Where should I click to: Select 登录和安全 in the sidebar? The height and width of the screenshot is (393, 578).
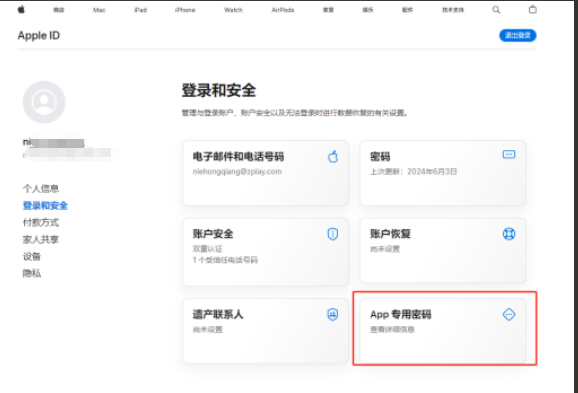pyautogui.click(x=45, y=206)
